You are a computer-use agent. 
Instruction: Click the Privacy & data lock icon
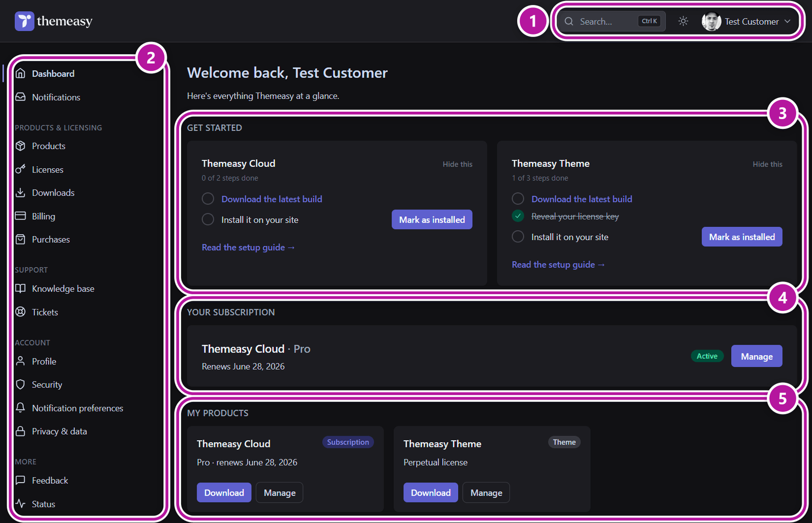click(20, 431)
